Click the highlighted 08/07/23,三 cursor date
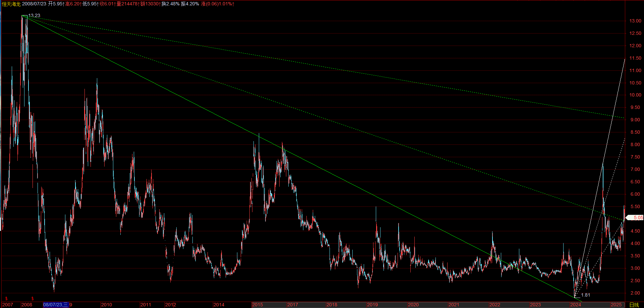Image resolution: width=644 pixels, height=308 pixels. pos(56,305)
